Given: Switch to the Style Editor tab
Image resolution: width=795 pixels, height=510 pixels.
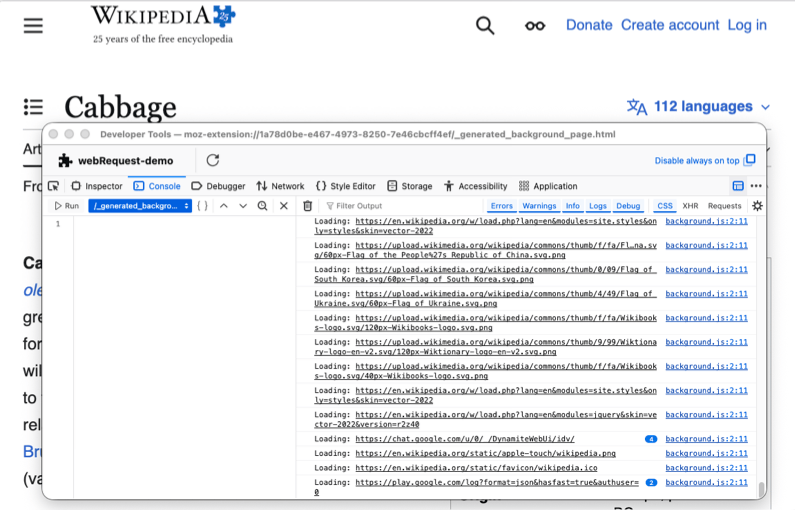Looking at the screenshot, I should (x=346, y=186).
